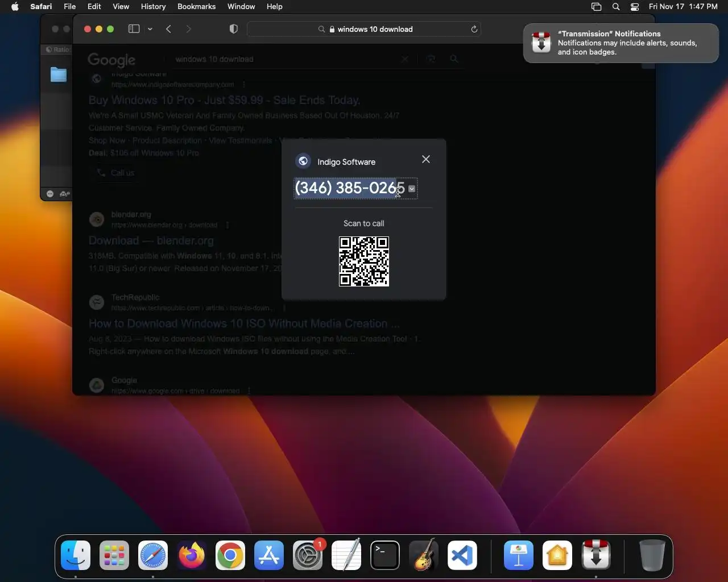
Task: Open the Trash from the Dock
Action: click(652, 555)
